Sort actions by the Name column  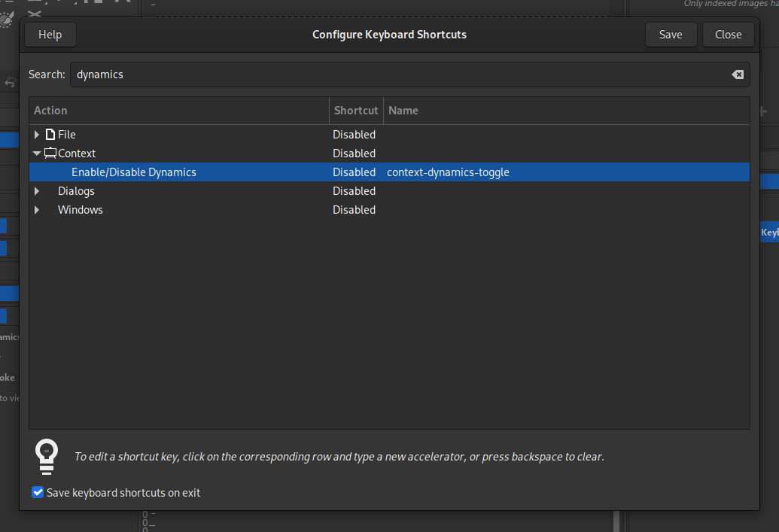pyautogui.click(x=403, y=110)
